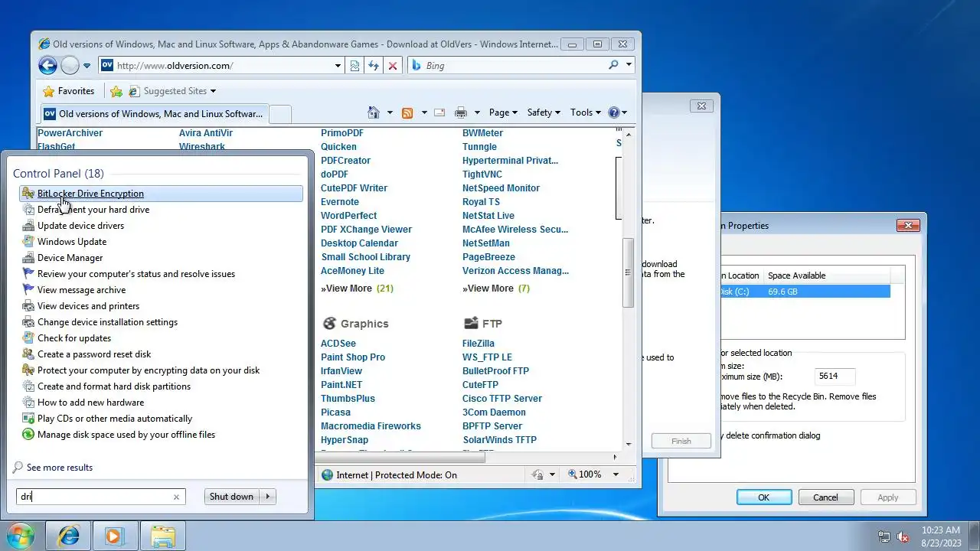
Task: Open Create a password reset disk result
Action: pyautogui.click(x=161, y=354)
